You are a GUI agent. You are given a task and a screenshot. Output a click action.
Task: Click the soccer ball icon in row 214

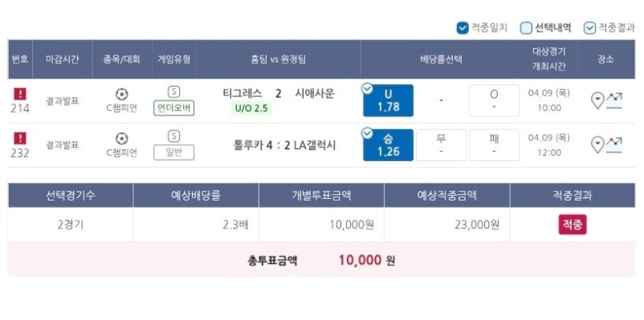pyautogui.click(x=121, y=95)
